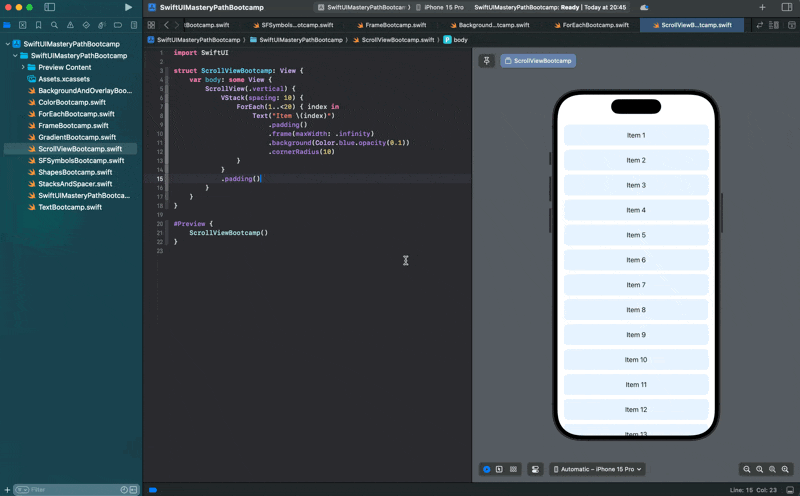Select the ScrollViewB...tcamp.swift tab
This screenshot has width=800, height=496.
click(692, 25)
